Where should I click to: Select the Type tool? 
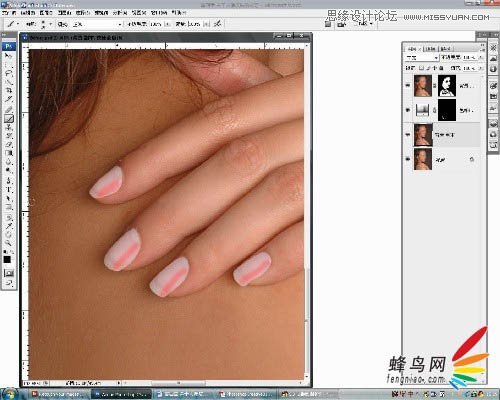click(8, 190)
